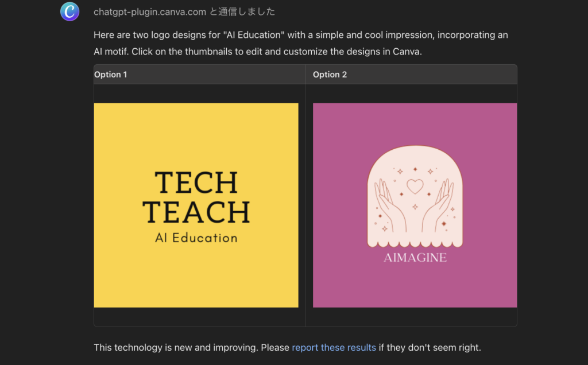Open the Option 2 column header
The image size is (588, 365).
coord(330,74)
